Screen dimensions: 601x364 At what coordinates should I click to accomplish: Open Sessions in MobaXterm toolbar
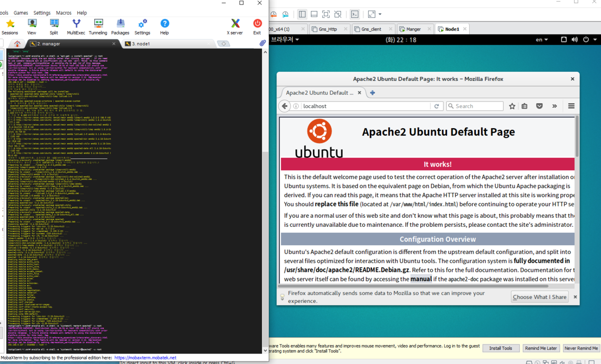(x=10, y=27)
